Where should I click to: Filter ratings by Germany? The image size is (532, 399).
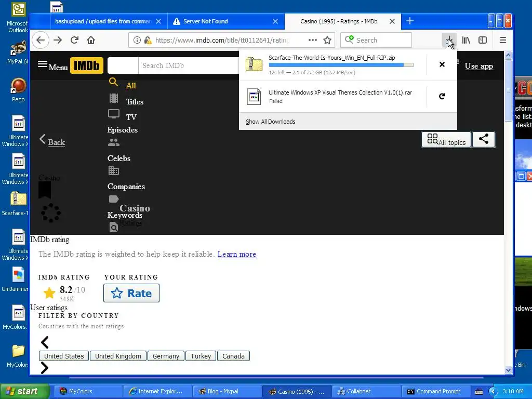coord(166,356)
